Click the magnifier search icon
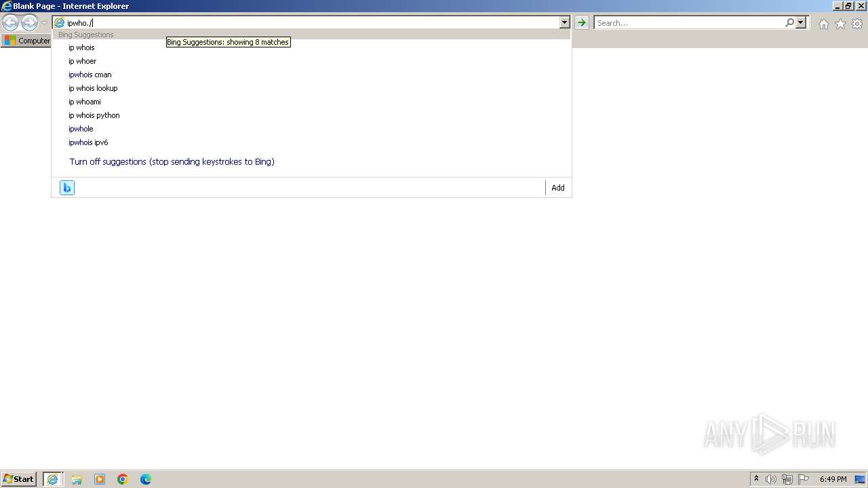868x488 pixels. pyautogui.click(x=789, y=23)
